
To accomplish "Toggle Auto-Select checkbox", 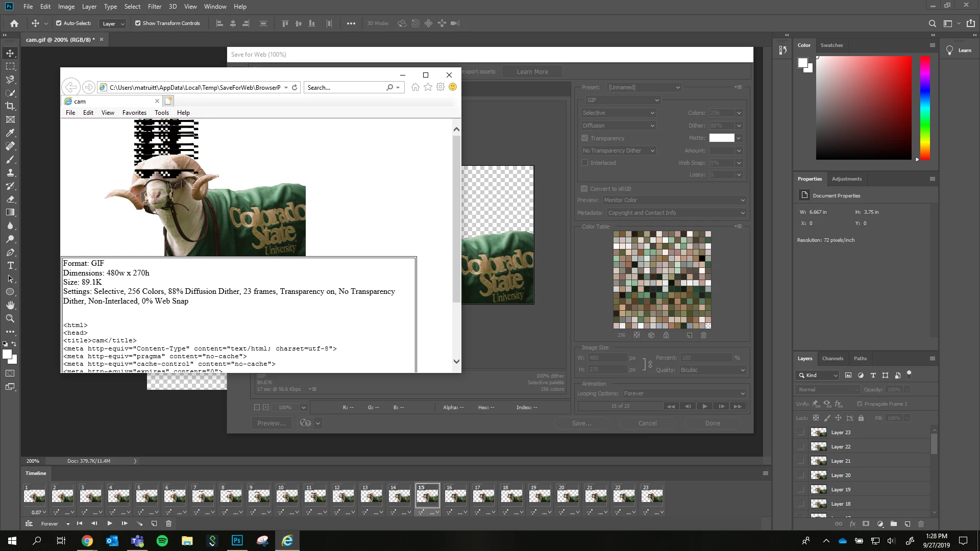I will (59, 23).
